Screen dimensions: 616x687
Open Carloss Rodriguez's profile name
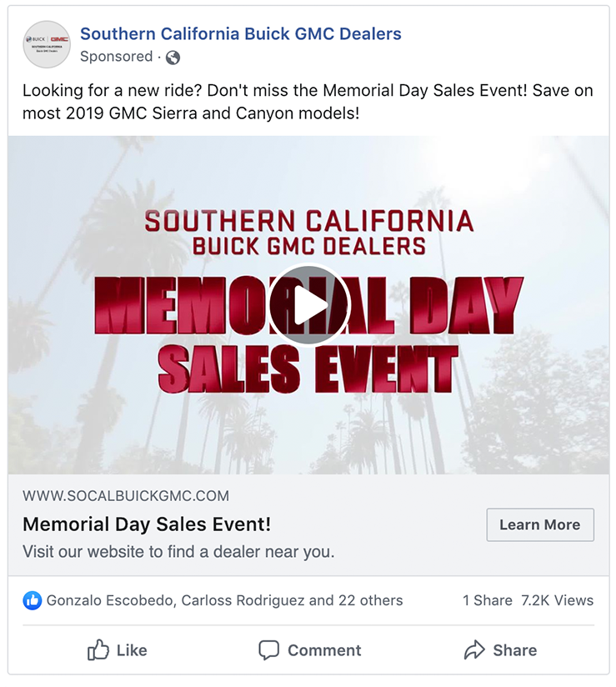point(242,600)
